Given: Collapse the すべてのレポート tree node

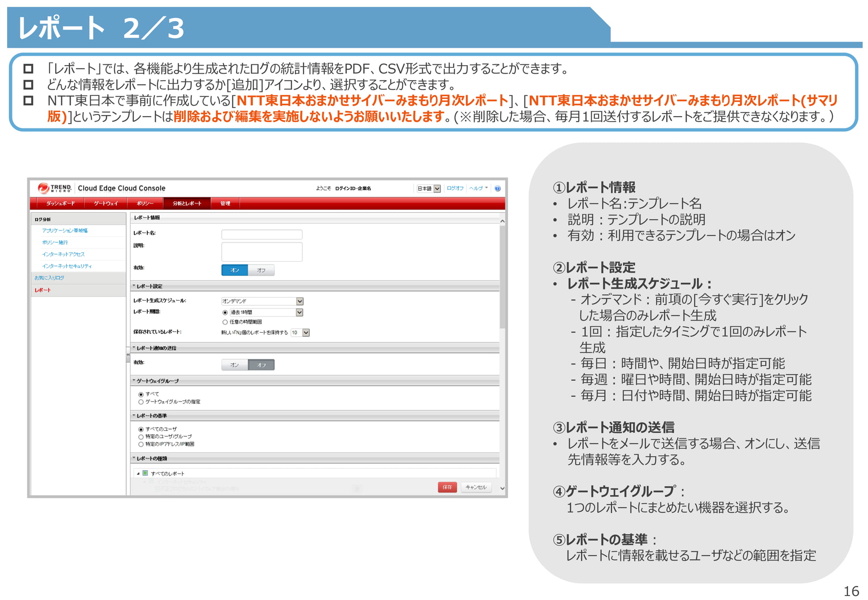Looking at the screenshot, I should [138, 474].
